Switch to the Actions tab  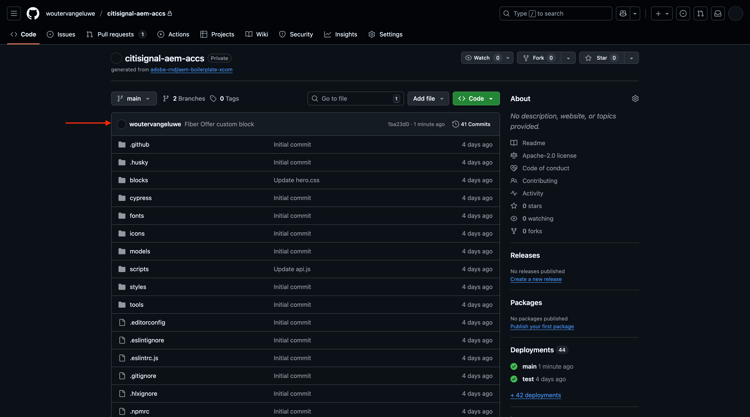pos(173,34)
